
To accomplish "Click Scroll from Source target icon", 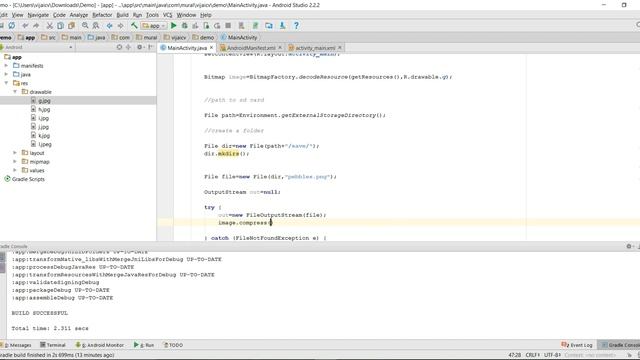I will pyautogui.click(x=119, y=47).
